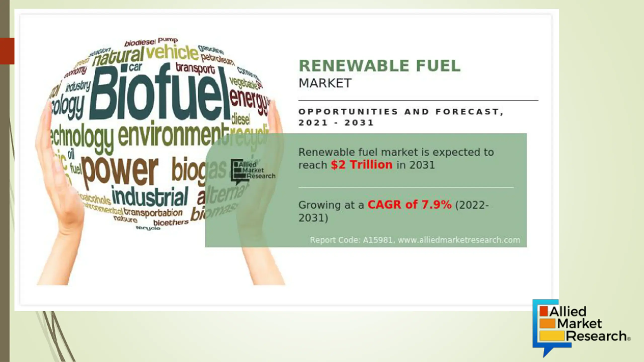
Task: Click the MARKET subtitle text
Action: (325, 83)
